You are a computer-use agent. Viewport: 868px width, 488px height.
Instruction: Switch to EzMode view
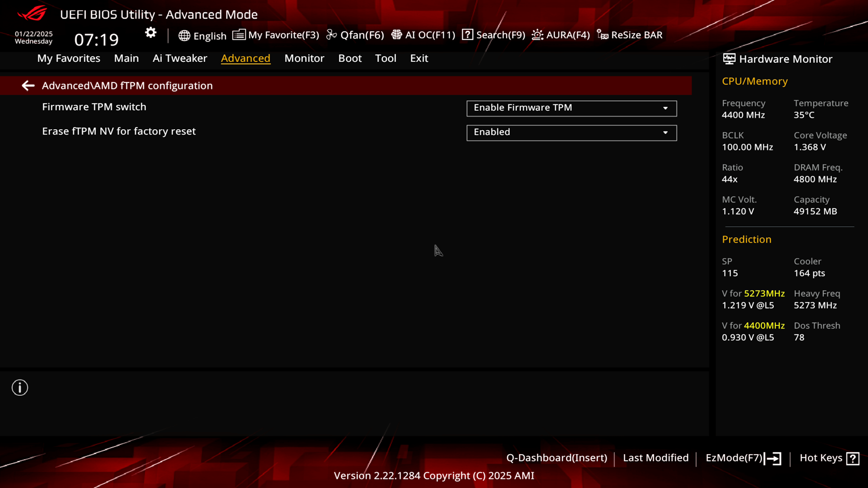tap(743, 458)
